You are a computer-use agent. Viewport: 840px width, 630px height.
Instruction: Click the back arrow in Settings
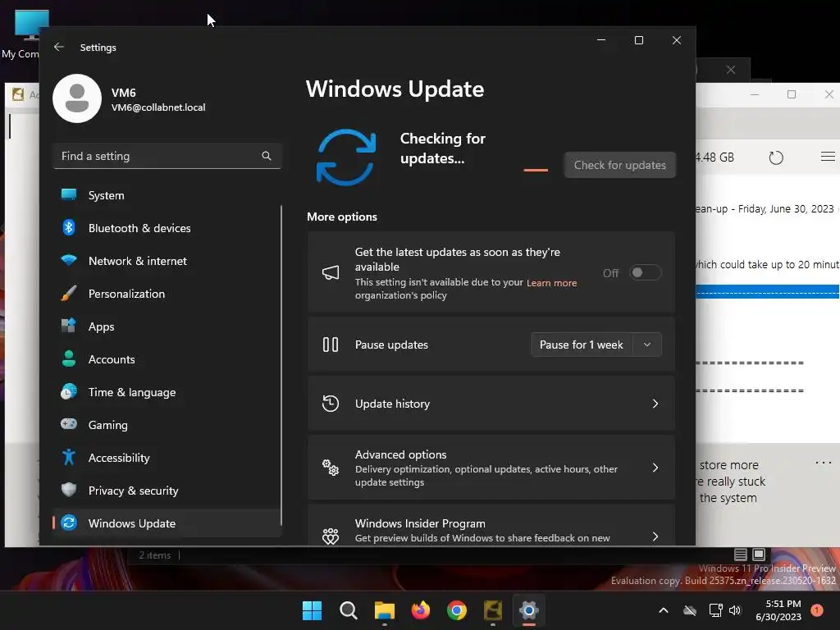point(59,47)
